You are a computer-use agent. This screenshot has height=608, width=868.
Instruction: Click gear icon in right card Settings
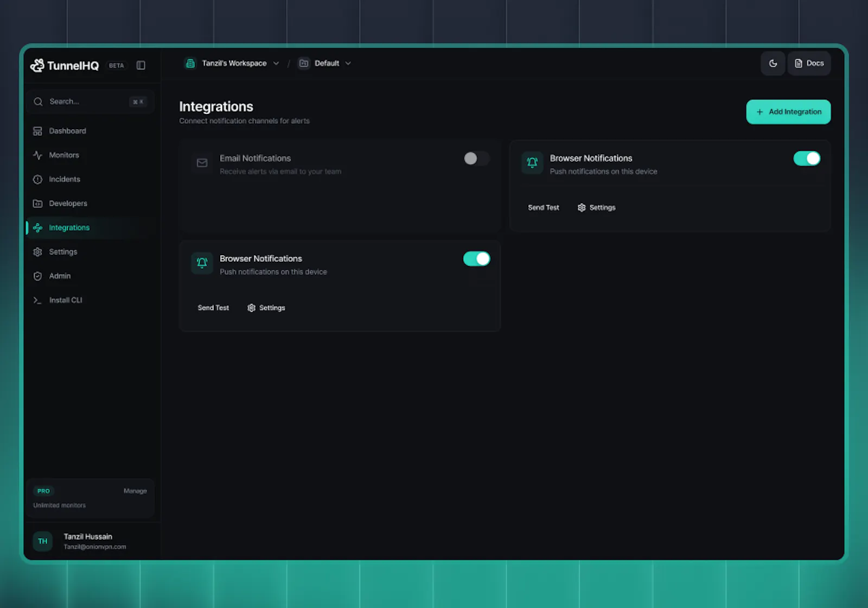point(582,207)
